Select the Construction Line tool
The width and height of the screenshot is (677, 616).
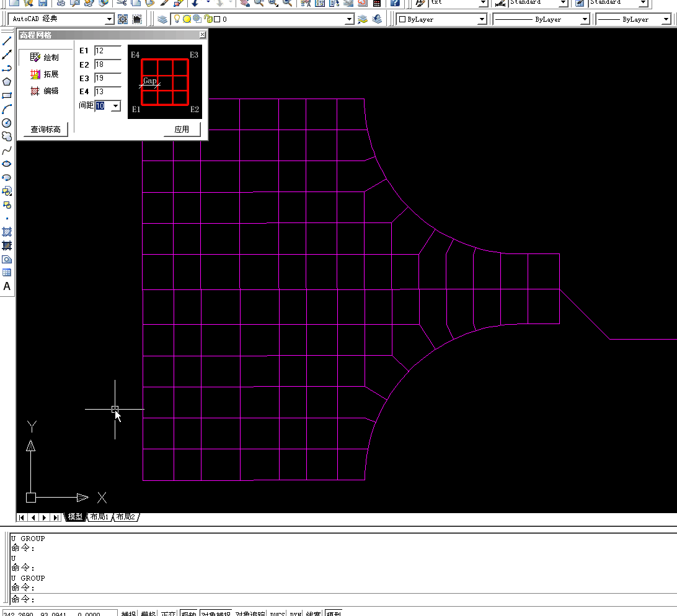[x=7, y=55]
